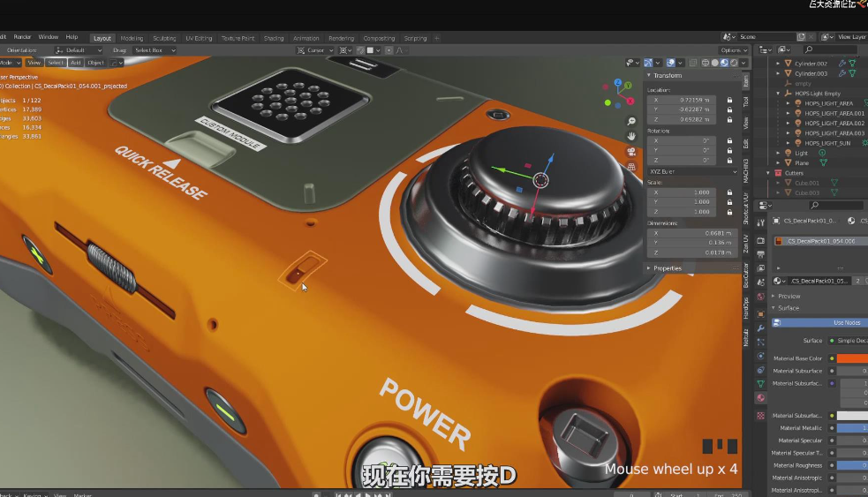The image size is (868, 497).
Task: Open the Help menu
Action: click(x=72, y=37)
